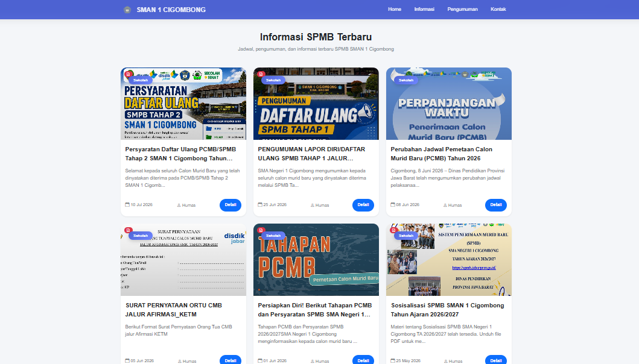Click calendar icon beside 25 Jun 2026
The image size is (639, 364).
[x=260, y=204]
